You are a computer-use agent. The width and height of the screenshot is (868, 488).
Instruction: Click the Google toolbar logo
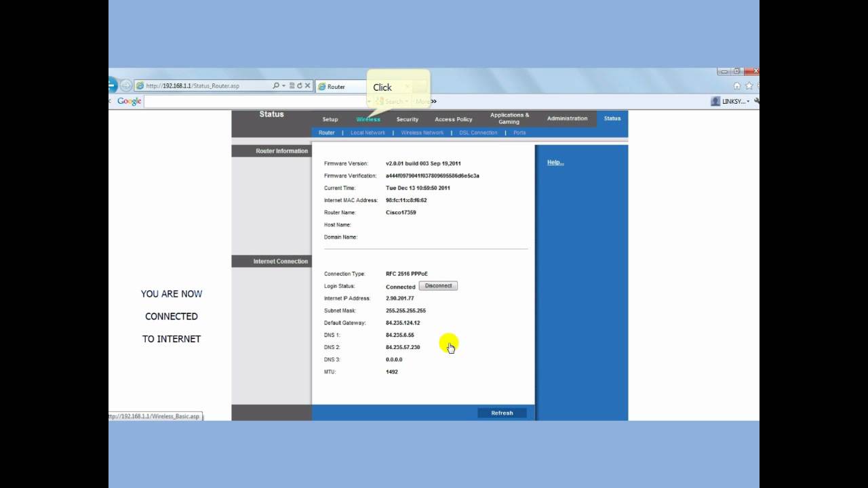point(129,101)
